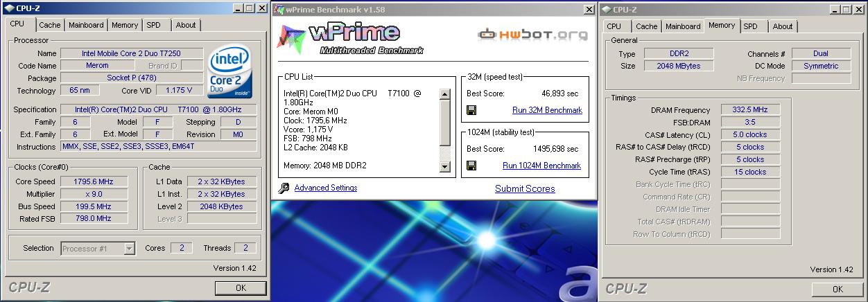The height and width of the screenshot is (302, 868).
Task: Click the Bus Speed value 199.5 MHz
Action: coord(94,206)
